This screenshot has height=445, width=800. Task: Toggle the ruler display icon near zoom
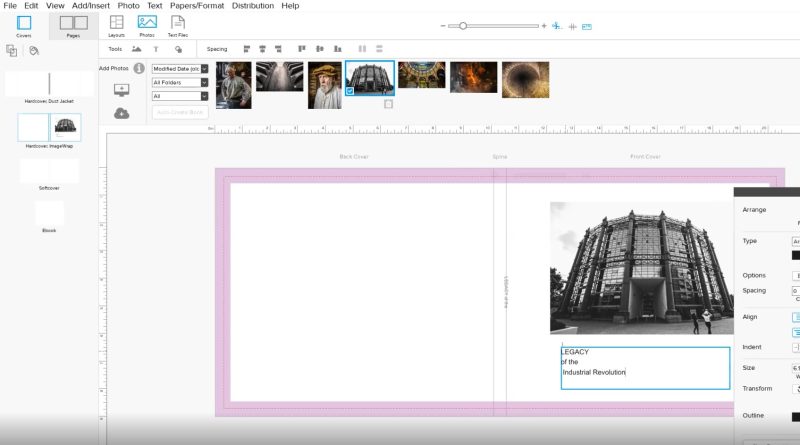click(587, 26)
